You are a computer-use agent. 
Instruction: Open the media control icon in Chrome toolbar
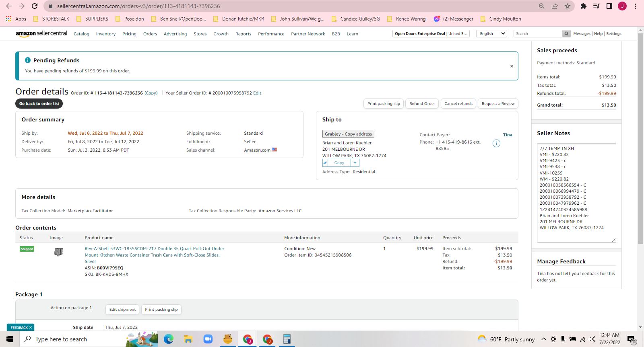(597, 6)
